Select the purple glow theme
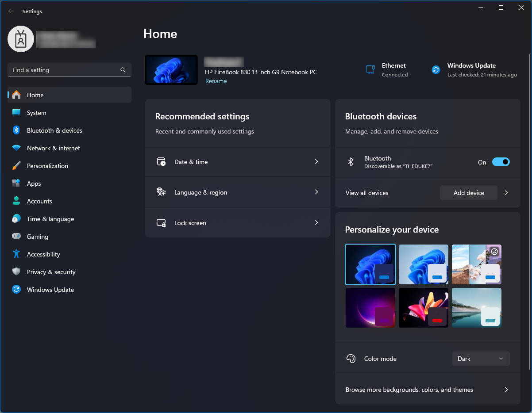This screenshot has height=413, width=532. (x=370, y=308)
